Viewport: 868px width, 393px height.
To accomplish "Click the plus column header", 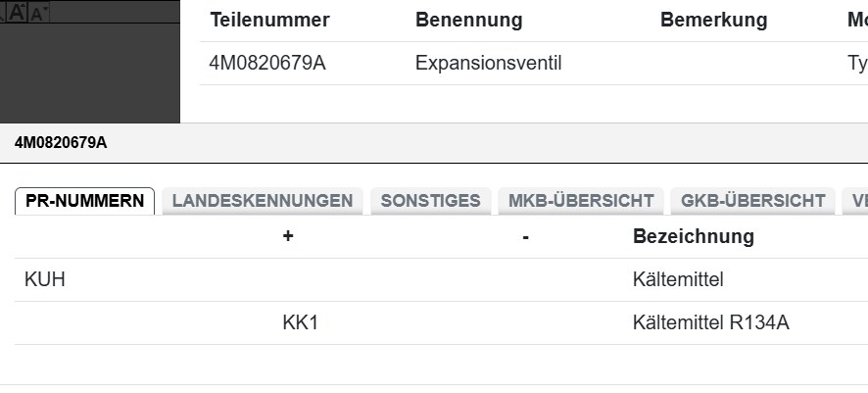I will [x=288, y=236].
